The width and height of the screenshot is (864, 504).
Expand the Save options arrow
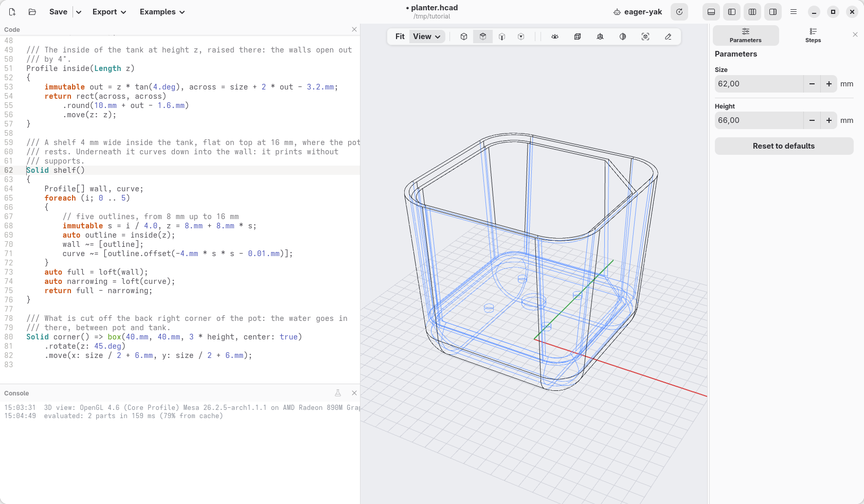point(79,12)
